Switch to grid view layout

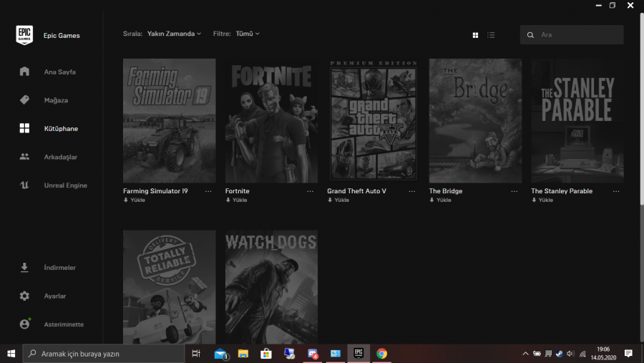(x=475, y=34)
